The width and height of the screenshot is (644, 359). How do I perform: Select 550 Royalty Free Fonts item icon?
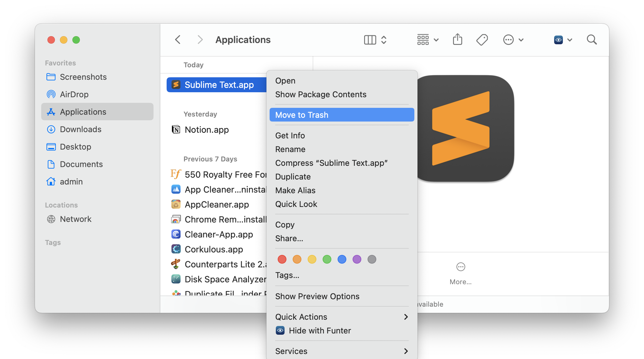click(176, 174)
